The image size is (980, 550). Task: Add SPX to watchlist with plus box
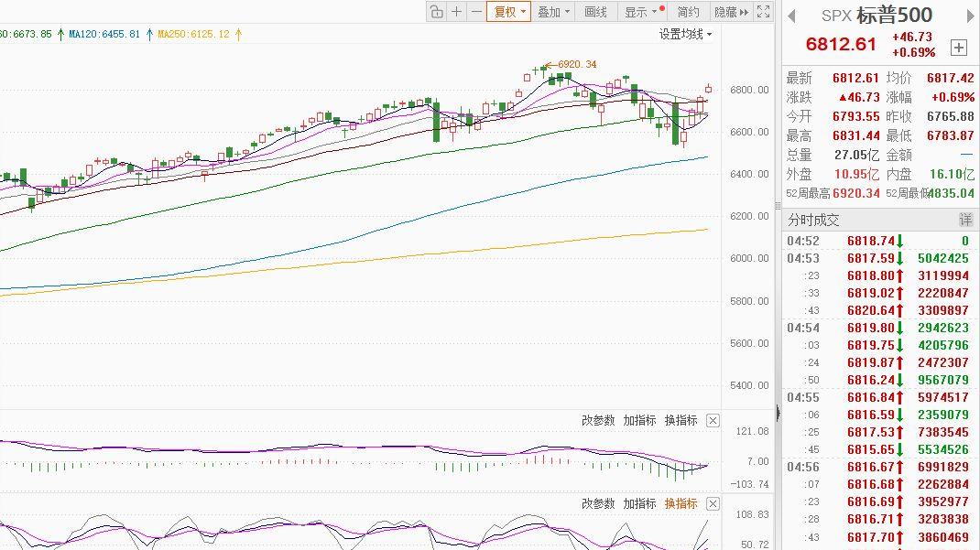958,48
